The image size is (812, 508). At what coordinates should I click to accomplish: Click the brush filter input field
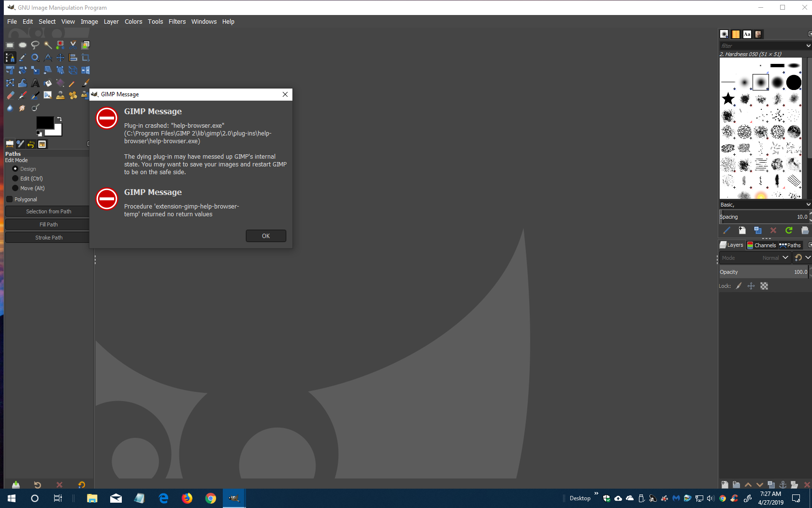(762, 45)
